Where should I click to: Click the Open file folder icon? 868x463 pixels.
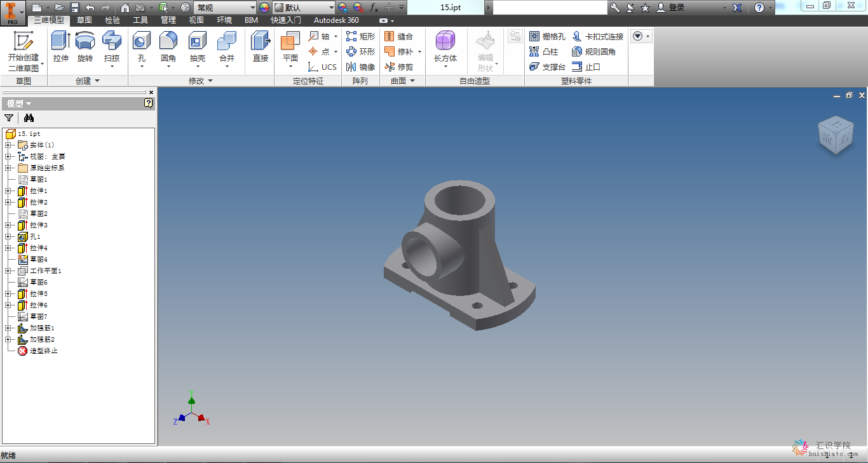coord(58,8)
